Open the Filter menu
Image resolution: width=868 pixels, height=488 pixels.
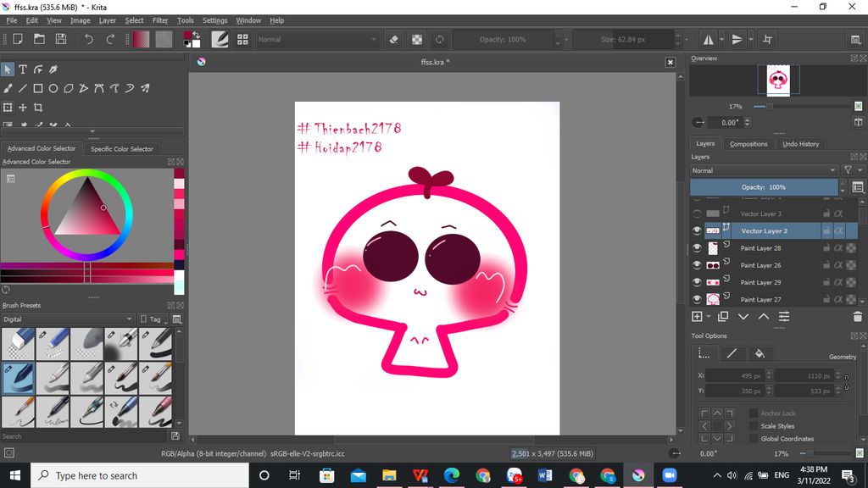160,20
